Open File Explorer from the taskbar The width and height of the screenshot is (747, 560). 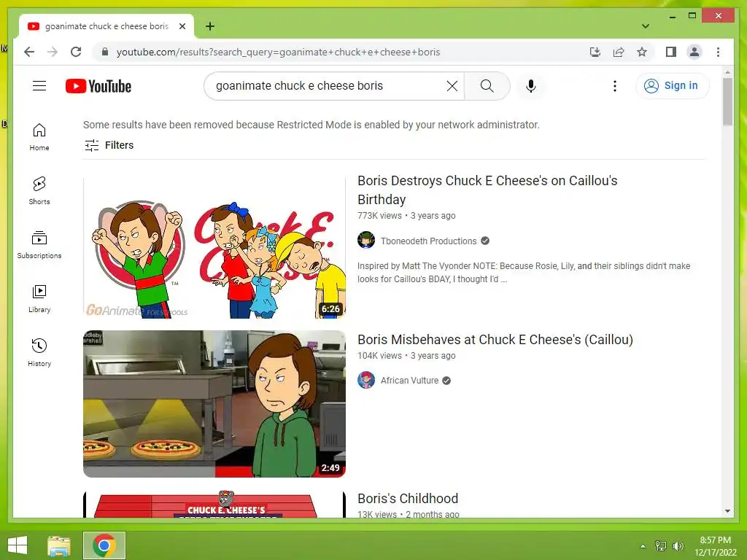click(x=59, y=545)
